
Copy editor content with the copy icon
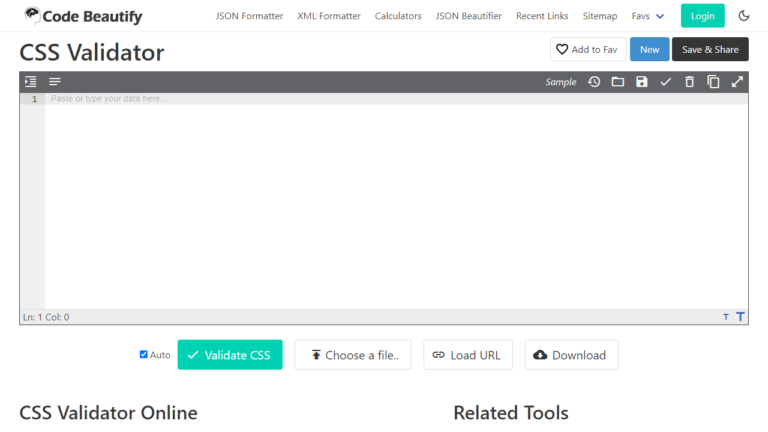point(713,82)
